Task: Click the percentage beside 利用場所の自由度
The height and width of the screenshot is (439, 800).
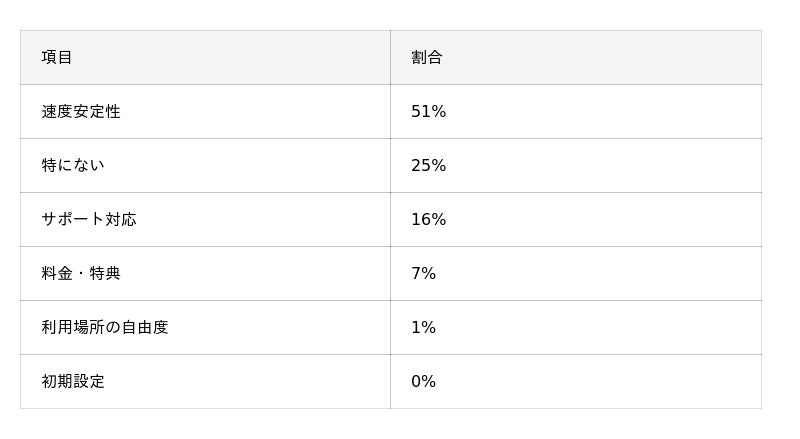Action: (x=423, y=327)
